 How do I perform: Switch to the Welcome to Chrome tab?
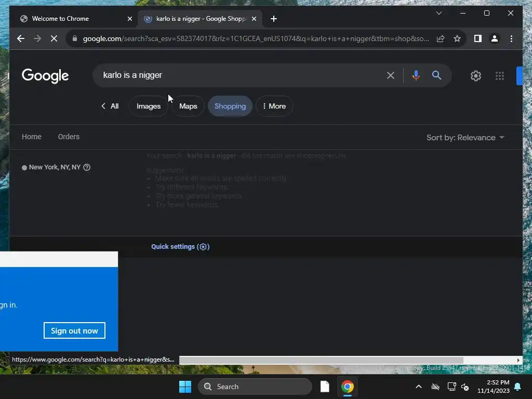(74, 19)
